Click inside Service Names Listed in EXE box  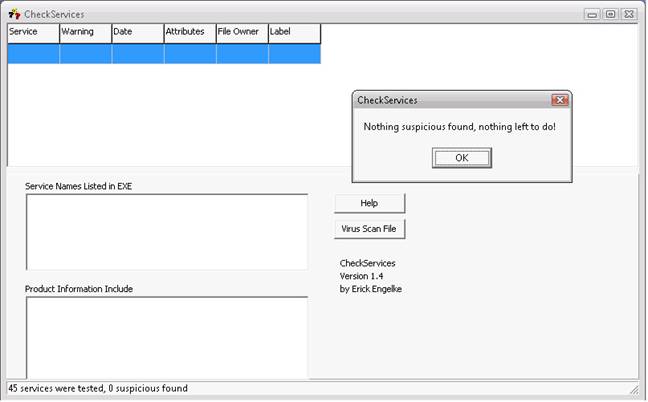tap(167, 232)
